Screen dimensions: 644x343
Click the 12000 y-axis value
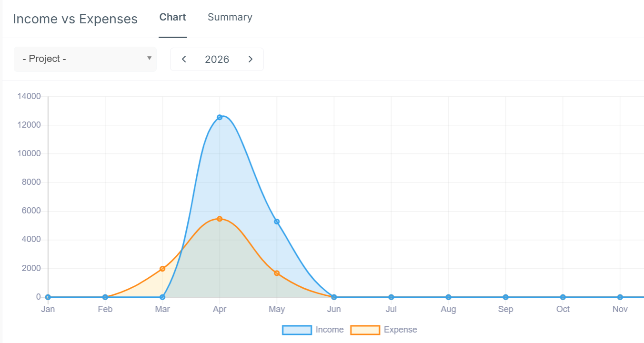(x=29, y=125)
